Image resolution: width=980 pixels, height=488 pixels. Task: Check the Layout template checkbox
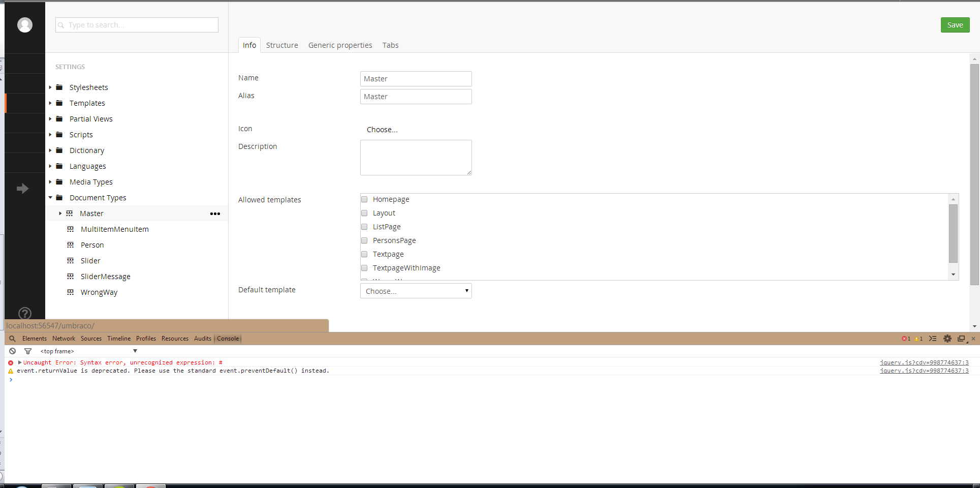[364, 213]
